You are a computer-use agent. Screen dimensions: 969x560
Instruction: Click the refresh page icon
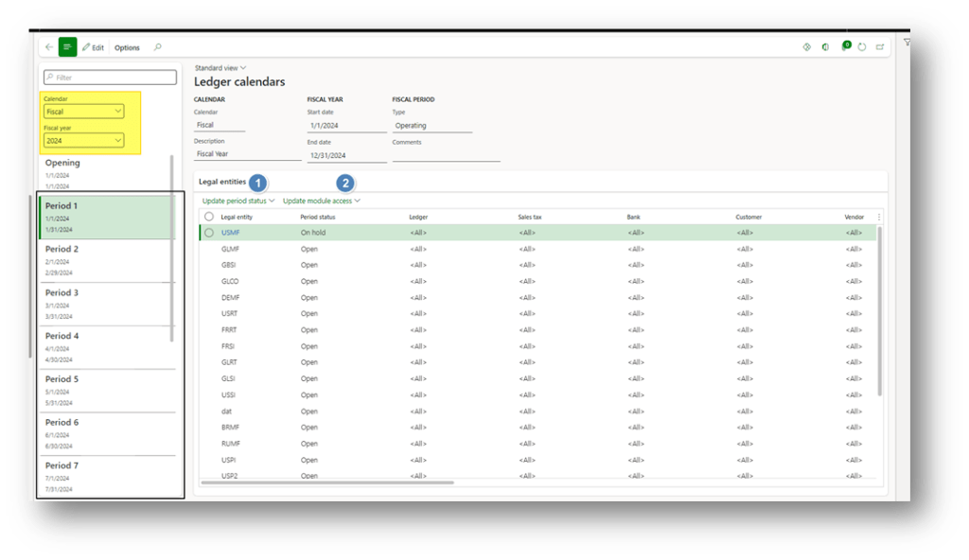862,47
